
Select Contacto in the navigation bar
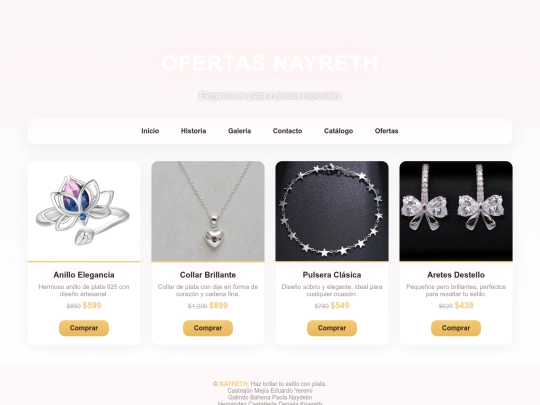287,131
